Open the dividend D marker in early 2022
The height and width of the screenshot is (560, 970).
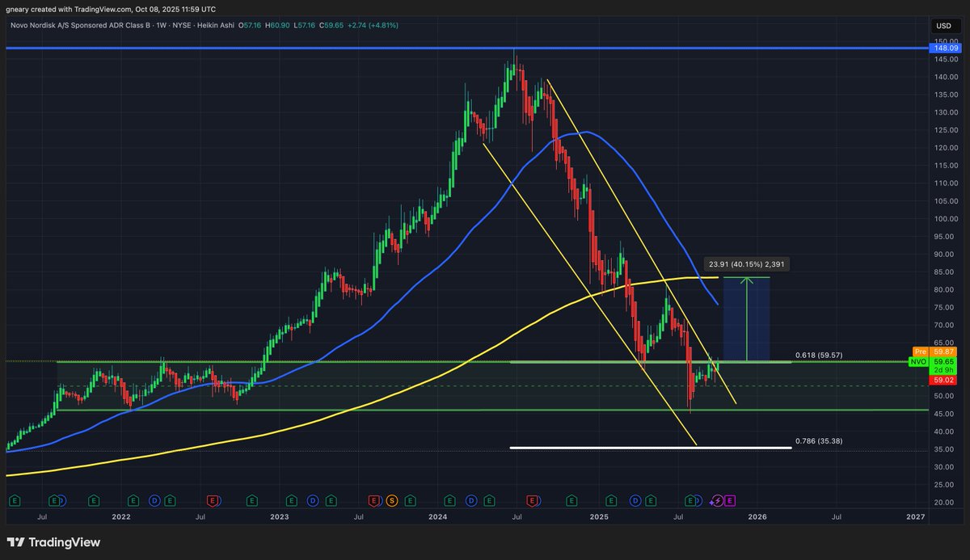coord(154,501)
